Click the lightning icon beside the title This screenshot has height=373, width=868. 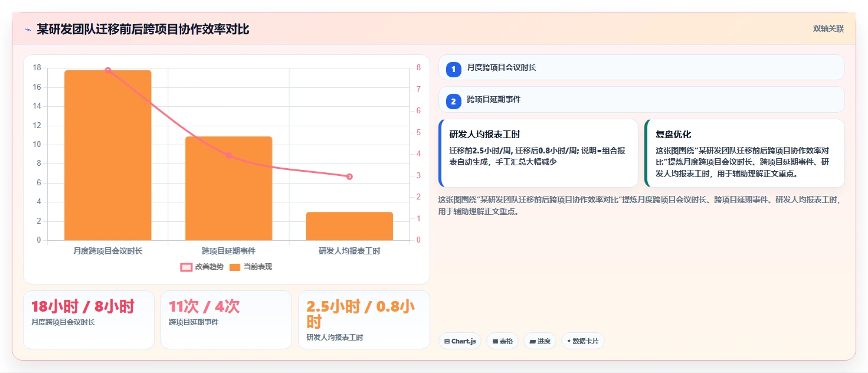point(28,30)
